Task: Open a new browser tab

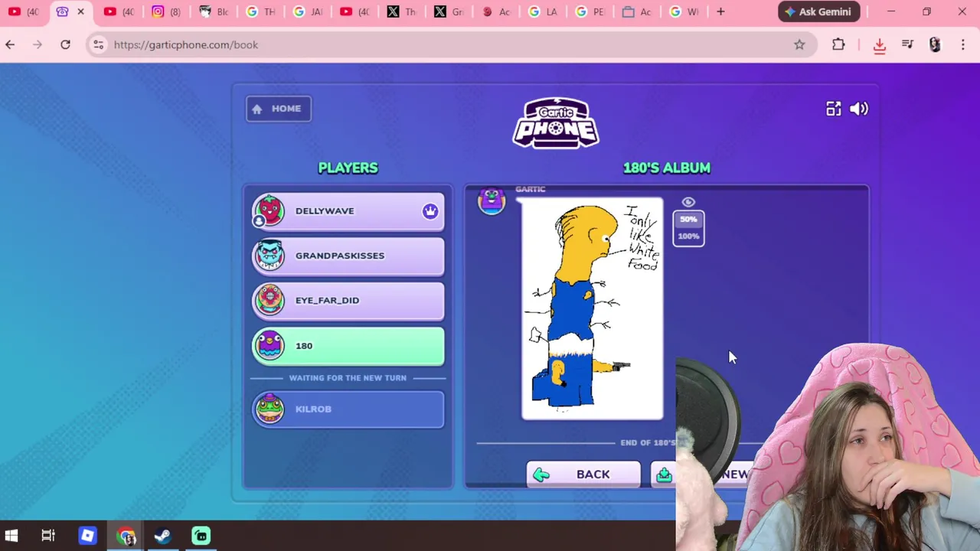Action: (x=720, y=11)
